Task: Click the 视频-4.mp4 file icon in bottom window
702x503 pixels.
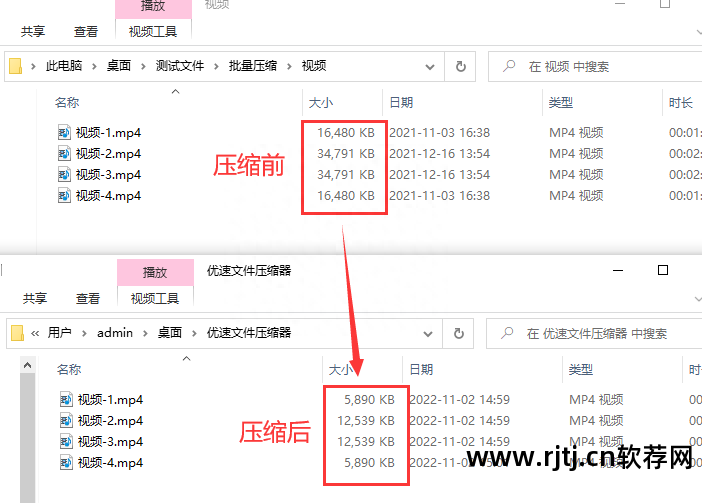Action: click(x=66, y=463)
